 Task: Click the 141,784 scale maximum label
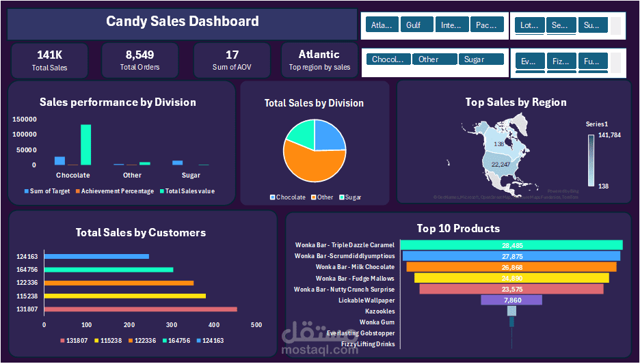609,135
